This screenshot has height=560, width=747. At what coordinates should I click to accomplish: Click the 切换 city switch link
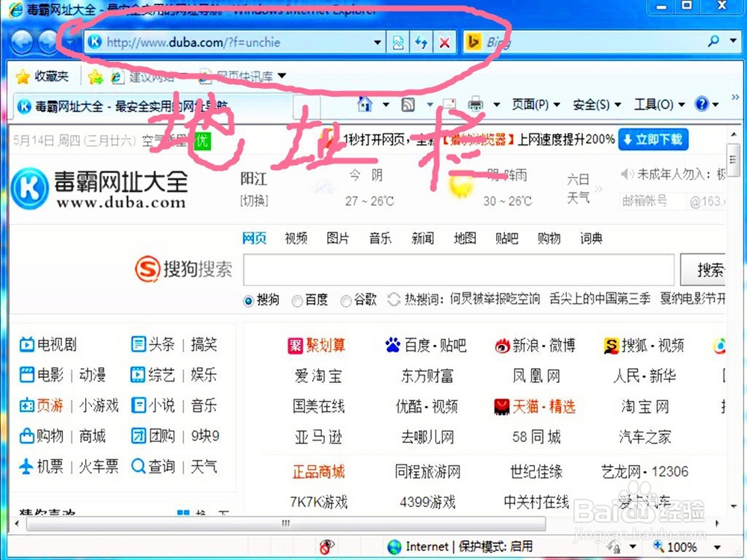click(x=255, y=201)
